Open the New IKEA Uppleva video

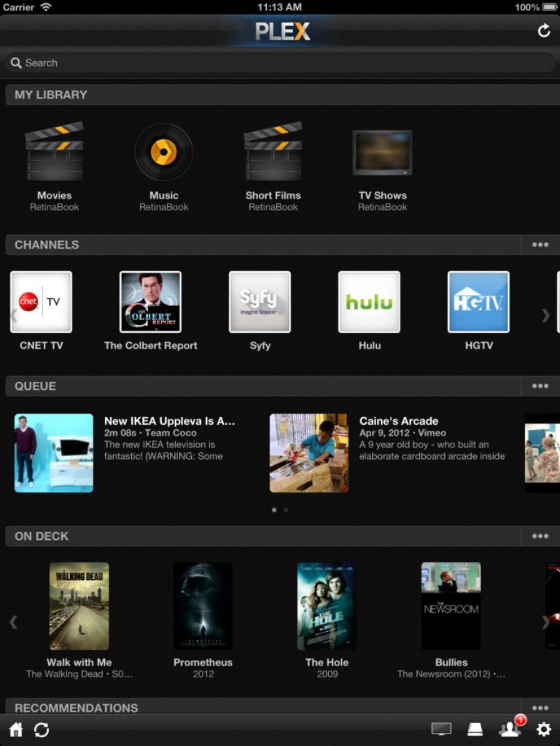coord(54,452)
